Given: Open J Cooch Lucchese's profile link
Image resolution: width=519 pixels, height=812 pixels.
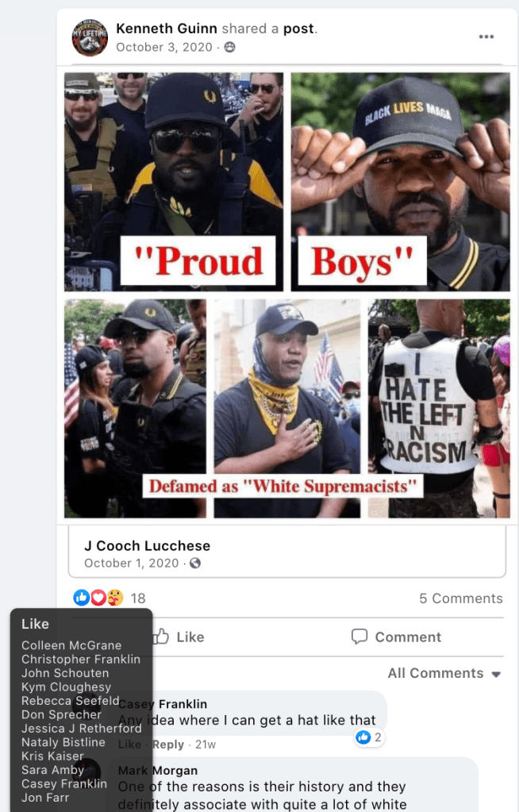Looking at the screenshot, I should click(x=147, y=546).
